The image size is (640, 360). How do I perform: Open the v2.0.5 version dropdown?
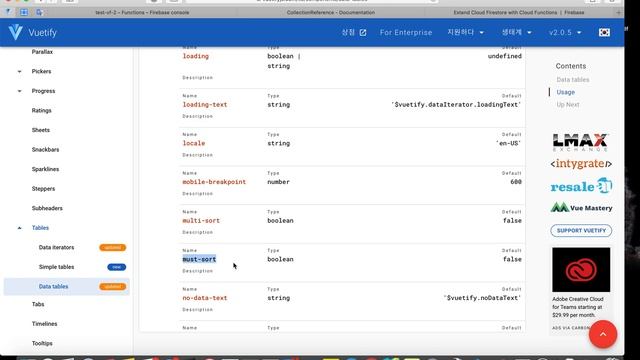click(565, 32)
